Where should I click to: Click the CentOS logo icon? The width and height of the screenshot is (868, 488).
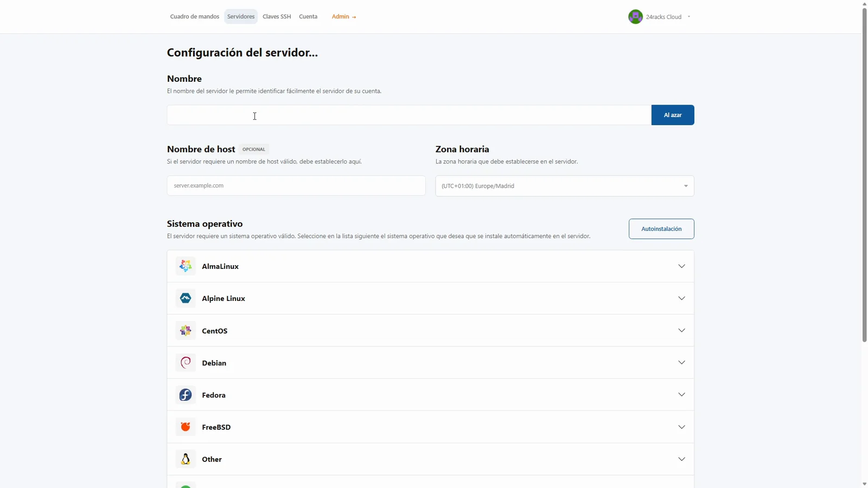coord(186,330)
